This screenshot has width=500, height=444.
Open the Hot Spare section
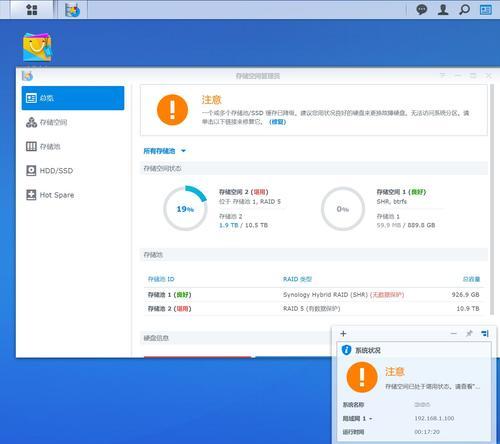[x=73, y=195]
